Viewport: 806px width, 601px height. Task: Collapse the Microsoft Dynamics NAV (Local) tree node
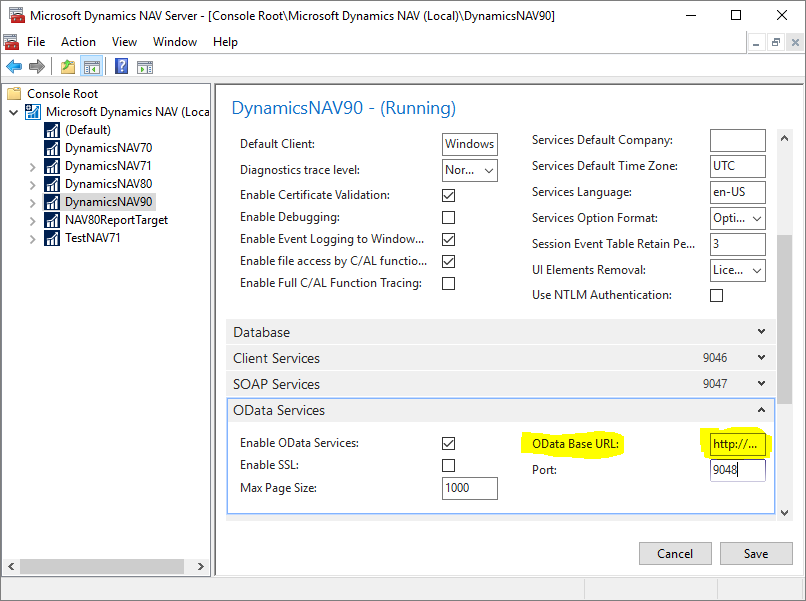(x=14, y=112)
